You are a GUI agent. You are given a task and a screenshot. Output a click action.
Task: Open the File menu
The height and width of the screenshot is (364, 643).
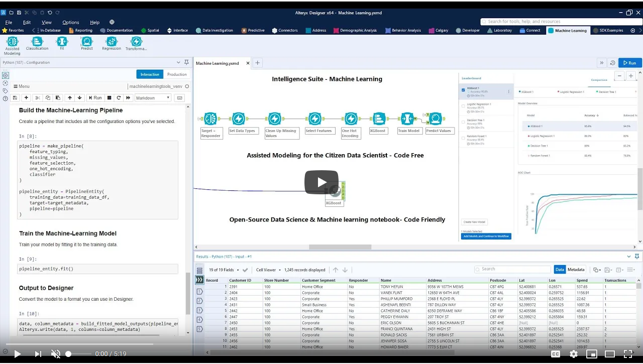[9, 22]
